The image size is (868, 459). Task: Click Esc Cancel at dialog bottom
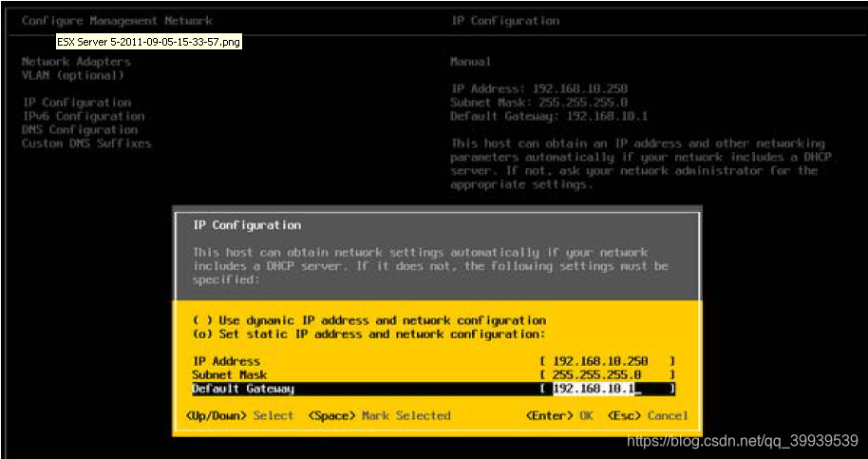tap(648, 415)
